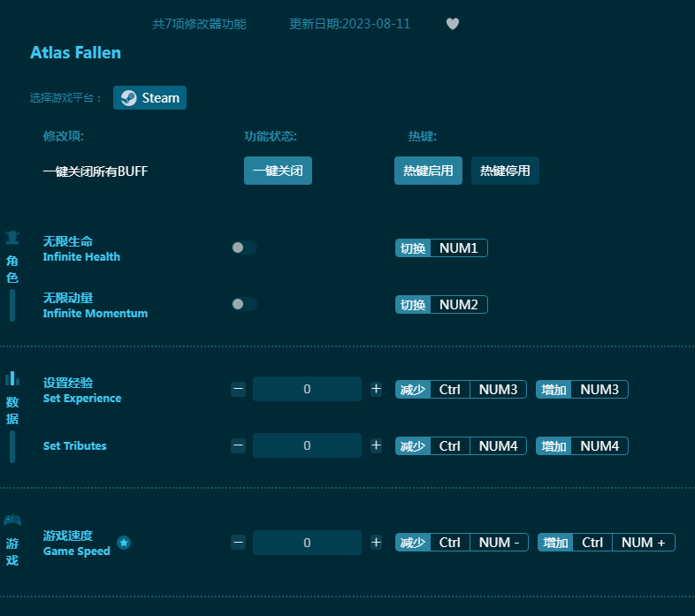Image resolution: width=695 pixels, height=616 pixels.
Task: Decrease Set Experience with minus button
Action: [238, 389]
